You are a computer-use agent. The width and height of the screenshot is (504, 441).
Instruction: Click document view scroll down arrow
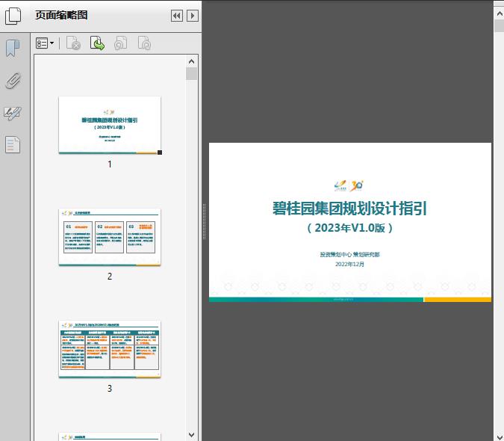[500, 437]
